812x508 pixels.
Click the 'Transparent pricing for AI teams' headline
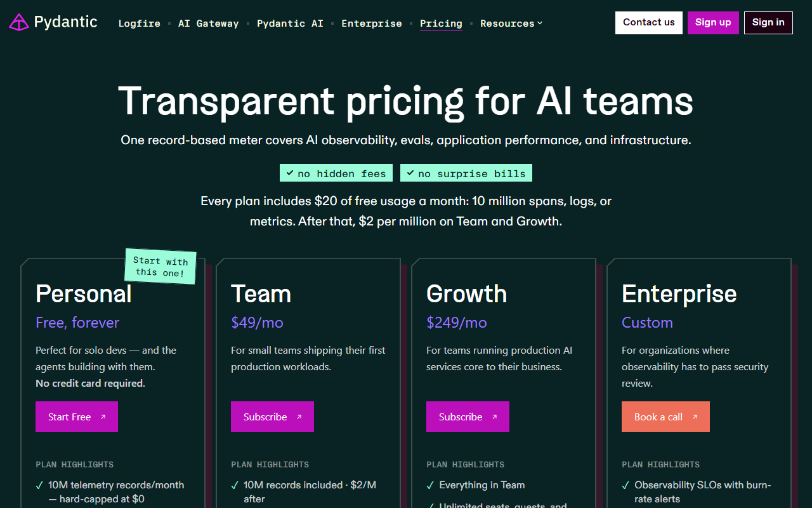(x=406, y=101)
